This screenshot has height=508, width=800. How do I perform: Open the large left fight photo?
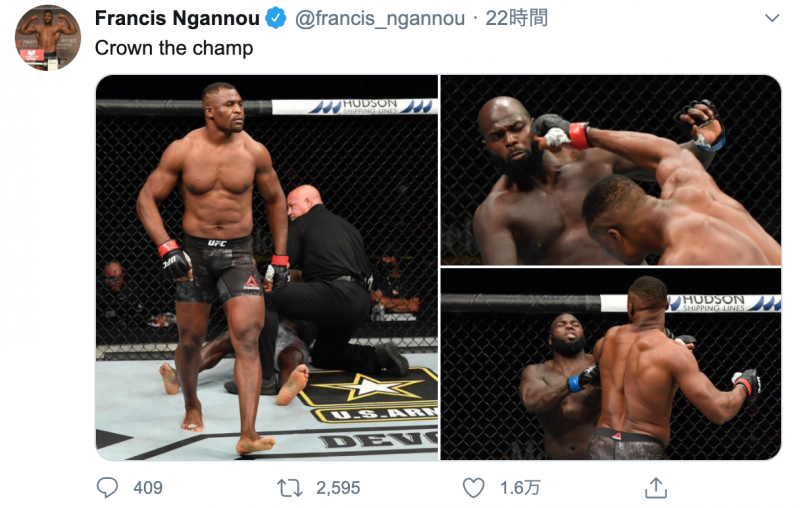[x=267, y=268]
